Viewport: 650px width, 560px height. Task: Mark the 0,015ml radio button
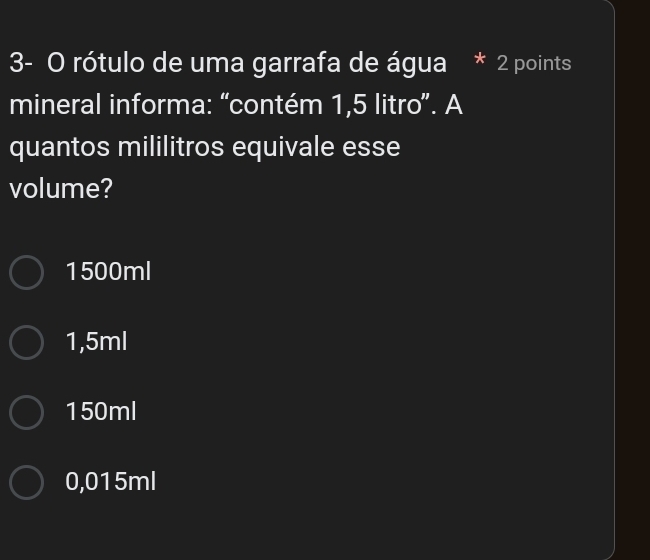pyautogui.click(x=27, y=481)
